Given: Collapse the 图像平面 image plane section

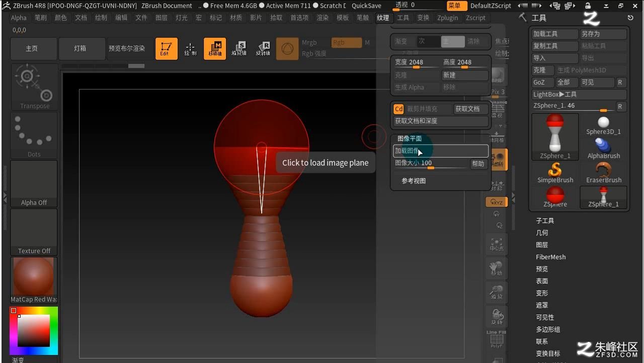Looking at the screenshot, I should click(410, 138).
